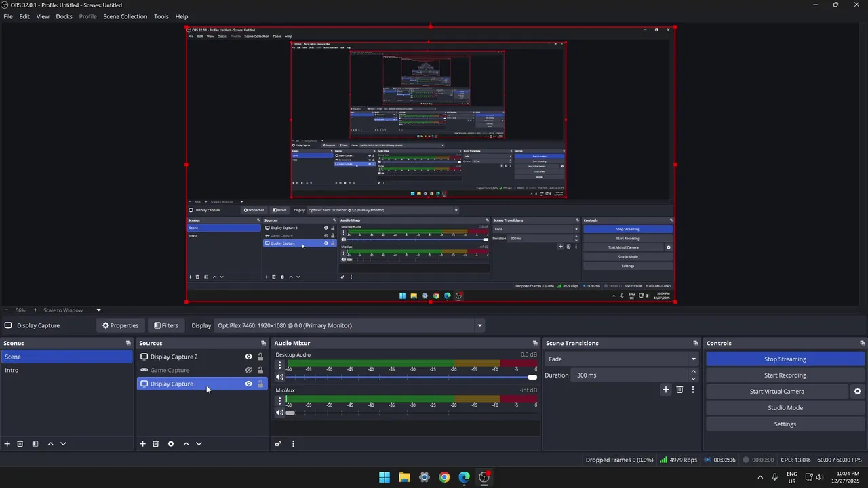Move source up in Sources toolbar
This screenshot has width=868, height=488.
(x=186, y=444)
